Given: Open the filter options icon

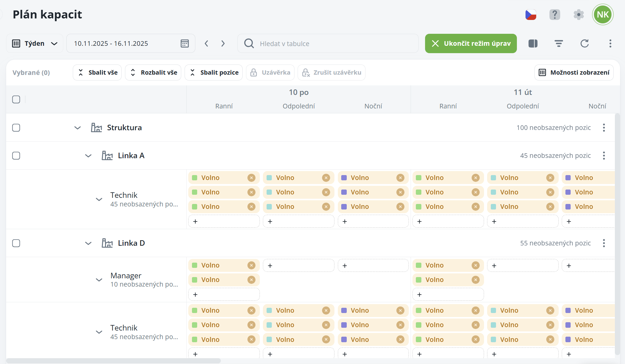Looking at the screenshot, I should pos(559,44).
